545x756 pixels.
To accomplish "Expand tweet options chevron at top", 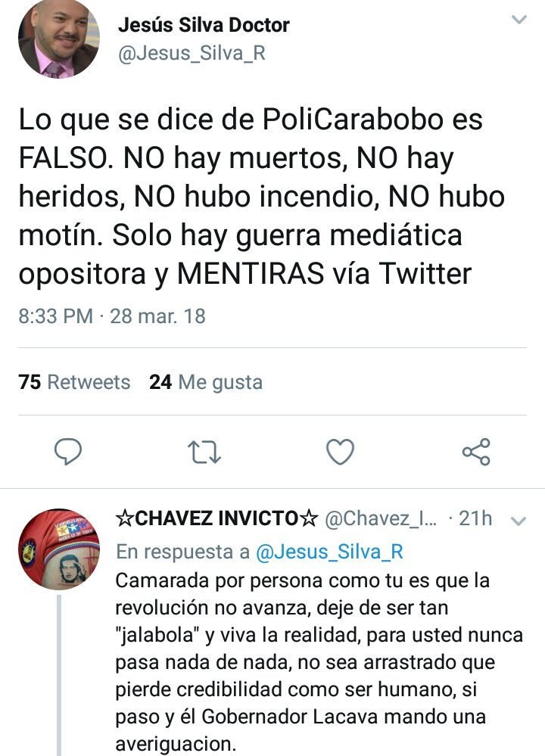I will (x=519, y=20).
